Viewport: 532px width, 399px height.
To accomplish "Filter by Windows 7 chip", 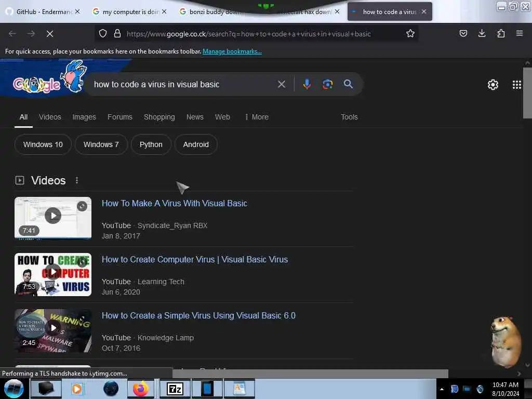I will (x=101, y=144).
